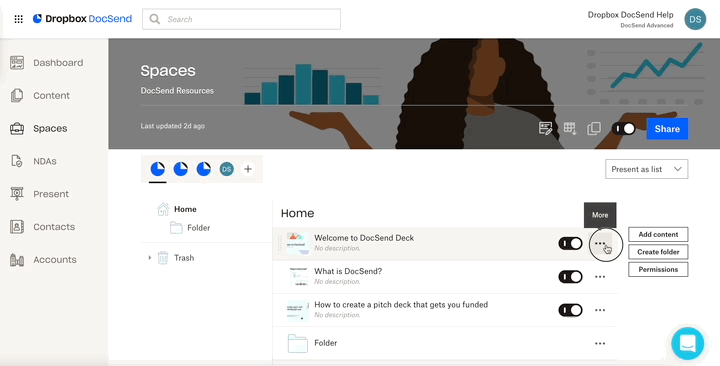Click the space edit settings icon
Viewport: 720px width, 366px height.
(546, 129)
